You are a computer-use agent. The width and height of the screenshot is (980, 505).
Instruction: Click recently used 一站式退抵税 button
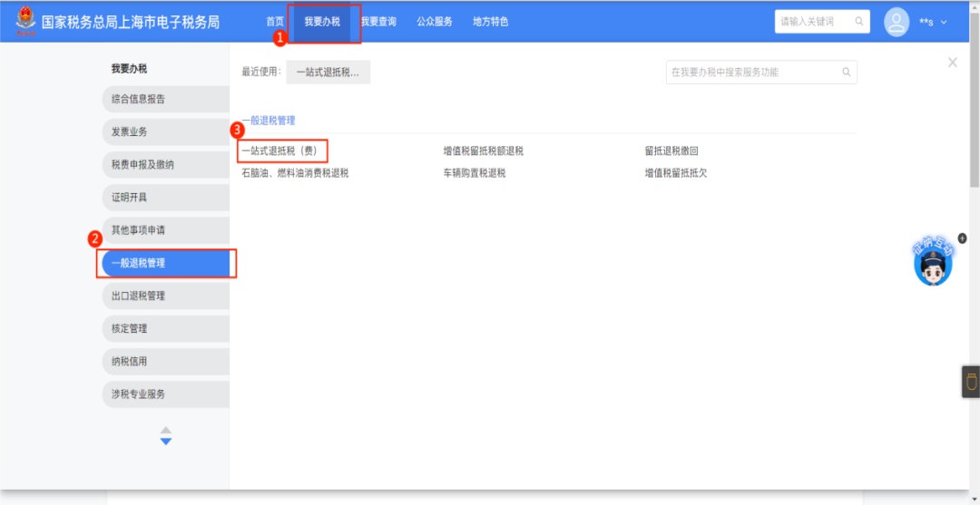pyautogui.click(x=328, y=73)
